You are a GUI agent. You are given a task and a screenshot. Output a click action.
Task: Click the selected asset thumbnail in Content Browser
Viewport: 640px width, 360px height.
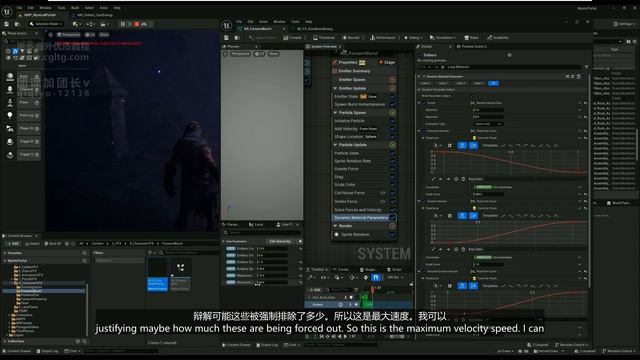point(157,274)
